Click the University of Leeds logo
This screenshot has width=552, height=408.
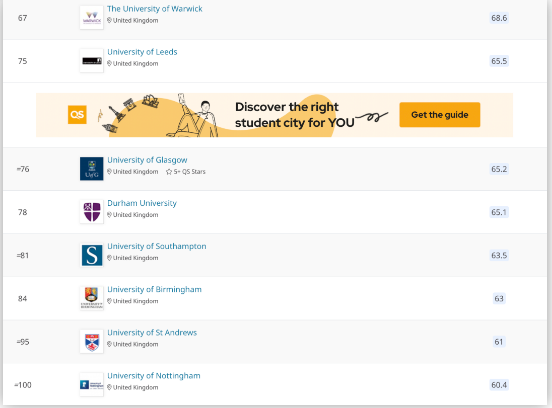pos(92,61)
